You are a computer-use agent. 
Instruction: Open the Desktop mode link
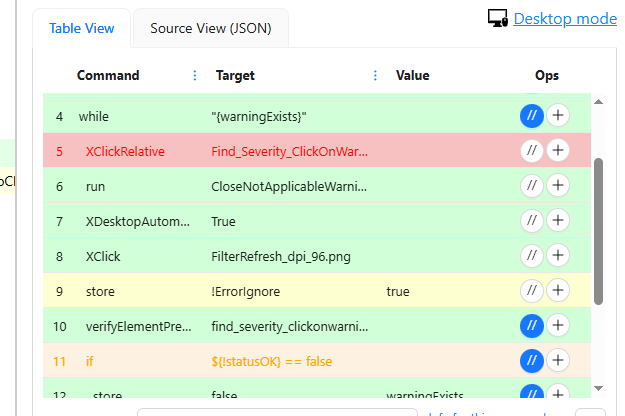(565, 19)
